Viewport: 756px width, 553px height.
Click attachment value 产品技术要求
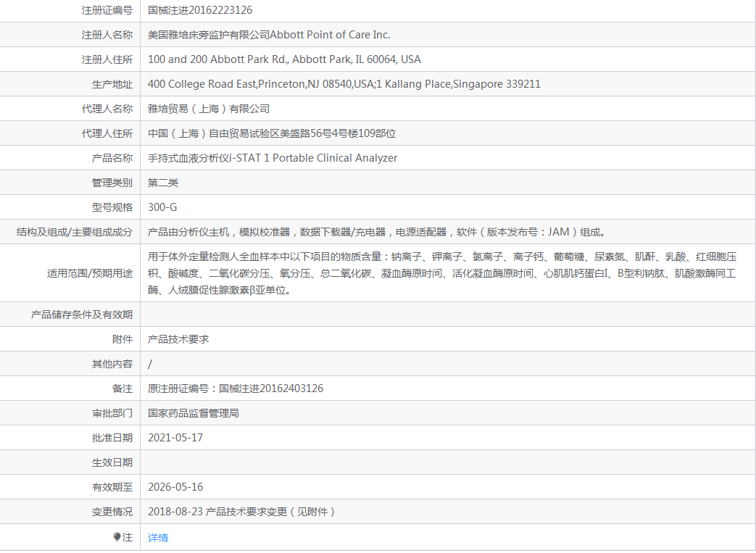[178, 339]
